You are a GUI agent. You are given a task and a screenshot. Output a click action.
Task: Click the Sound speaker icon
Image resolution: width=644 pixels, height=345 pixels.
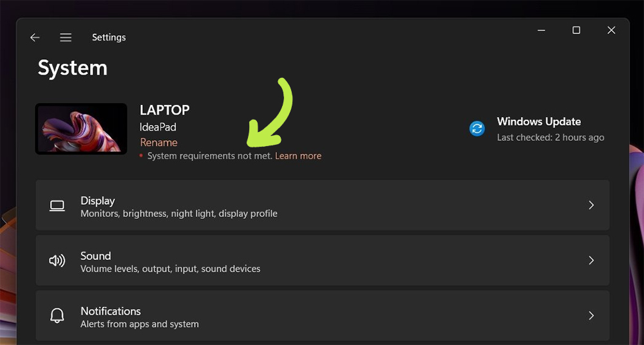57,261
